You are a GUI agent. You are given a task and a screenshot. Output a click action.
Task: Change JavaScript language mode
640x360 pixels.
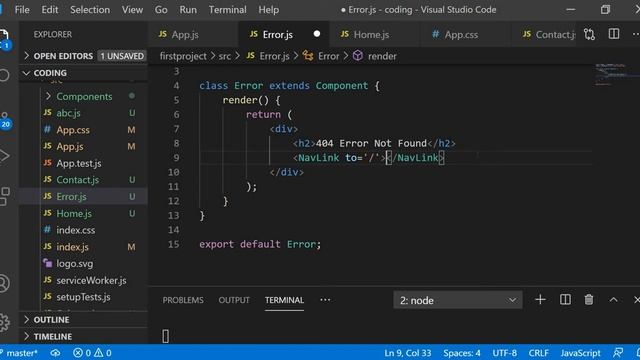click(x=580, y=353)
